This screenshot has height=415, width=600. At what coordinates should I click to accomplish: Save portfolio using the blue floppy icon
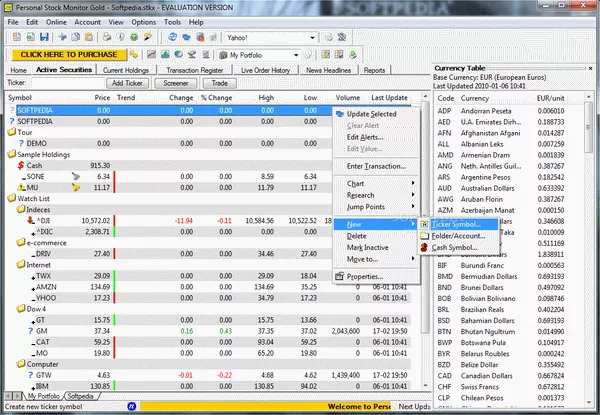coord(44,37)
